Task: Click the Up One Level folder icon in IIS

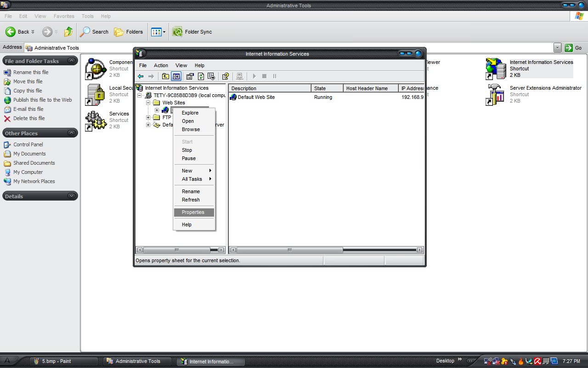Action: (165, 76)
